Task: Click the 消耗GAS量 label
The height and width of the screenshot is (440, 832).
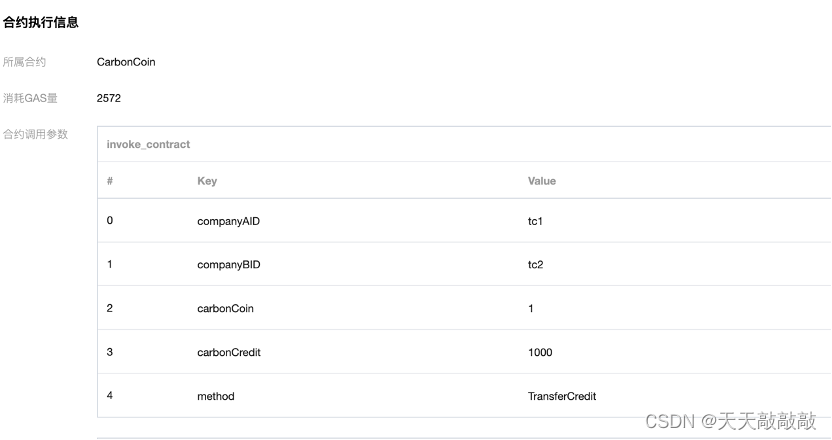Action: pyautogui.click(x=30, y=98)
